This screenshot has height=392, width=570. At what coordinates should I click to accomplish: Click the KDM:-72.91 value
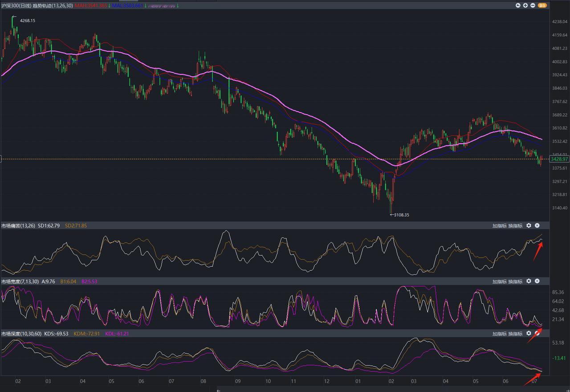pyautogui.click(x=86, y=334)
